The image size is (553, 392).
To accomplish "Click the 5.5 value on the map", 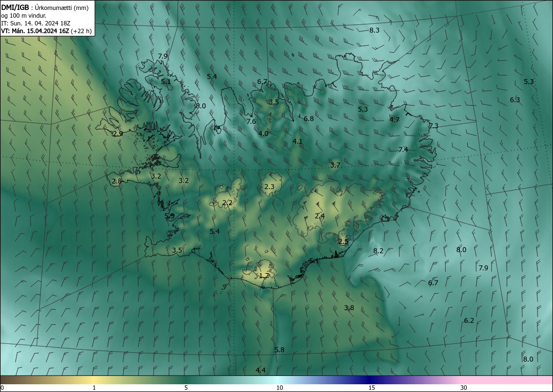I will [170, 216].
